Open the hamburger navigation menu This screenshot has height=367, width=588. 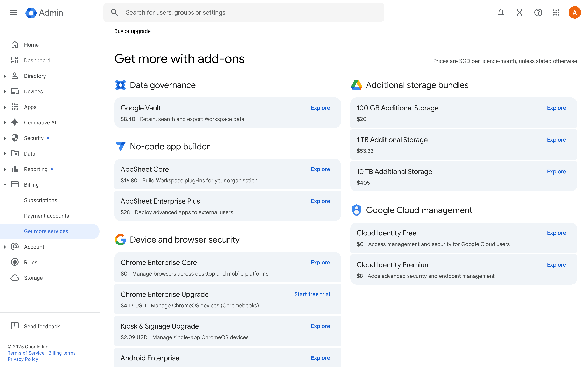pyautogui.click(x=14, y=13)
